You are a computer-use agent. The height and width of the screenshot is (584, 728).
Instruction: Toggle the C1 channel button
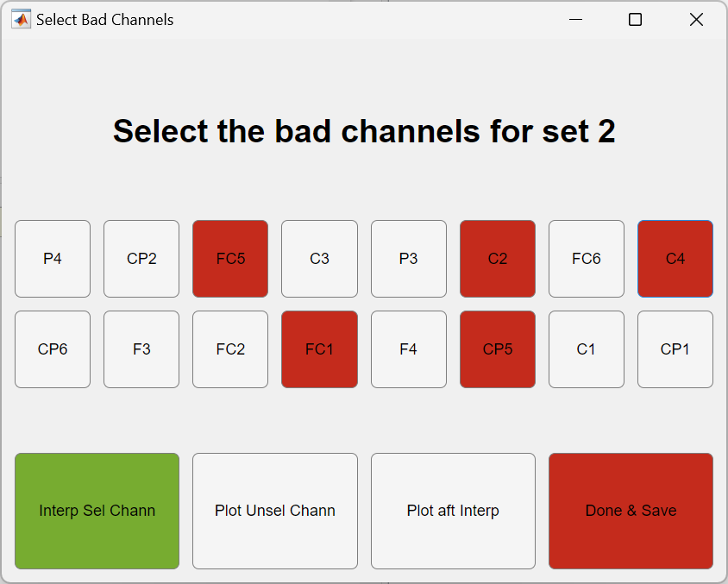click(587, 349)
